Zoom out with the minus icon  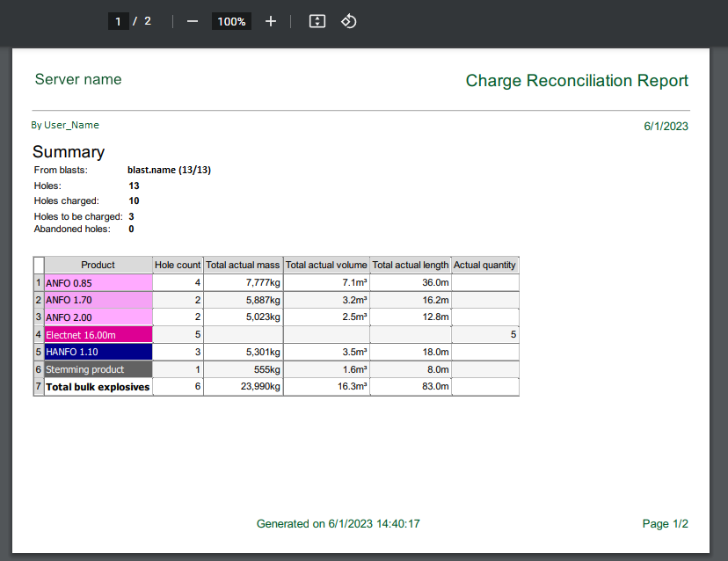[193, 21]
